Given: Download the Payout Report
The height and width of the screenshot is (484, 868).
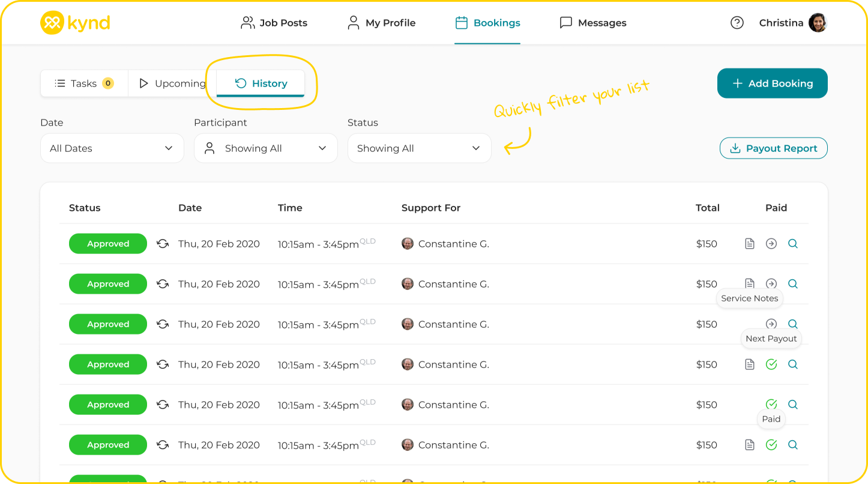Looking at the screenshot, I should pyautogui.click(x=774, y=148).
